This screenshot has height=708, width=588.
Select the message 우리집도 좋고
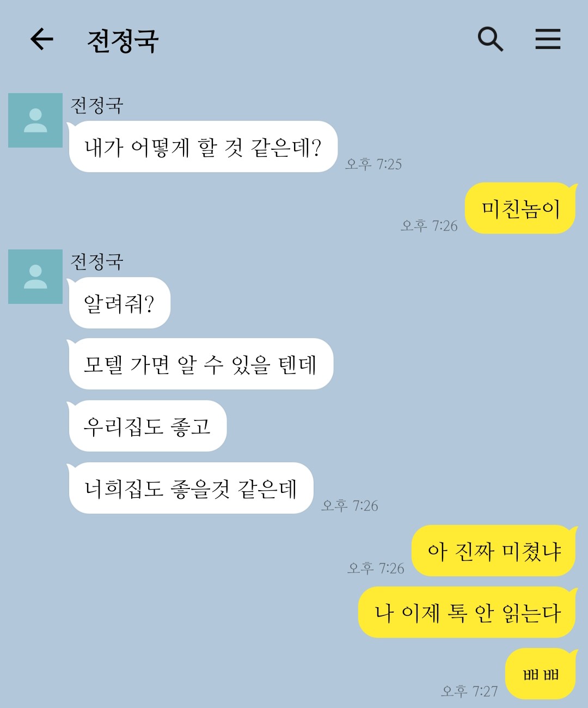(147, 426)
